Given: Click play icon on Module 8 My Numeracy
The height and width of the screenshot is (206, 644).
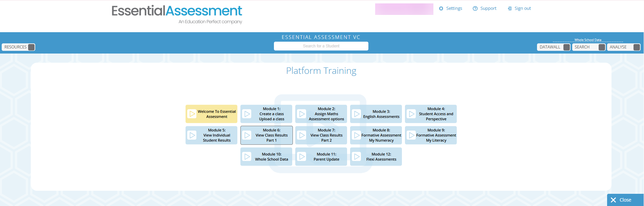Looking at the screenshot, I should pyautogui.click(x=357, y=135).
